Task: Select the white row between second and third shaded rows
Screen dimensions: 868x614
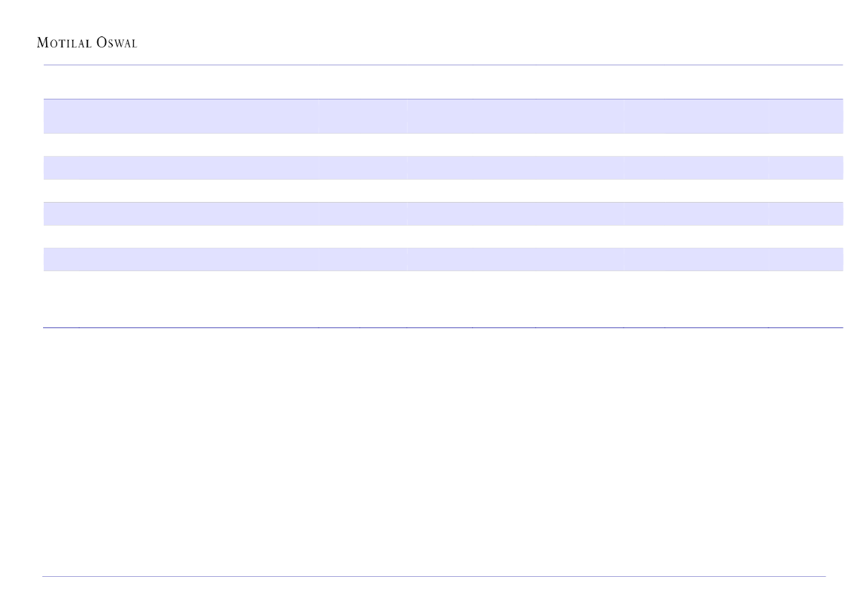Action: point(443,191)
